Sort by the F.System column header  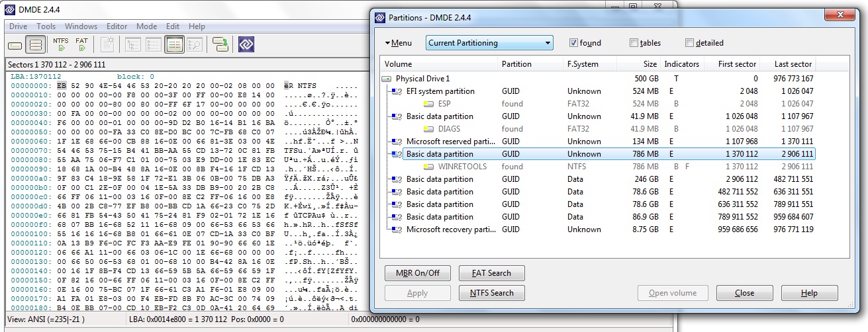coord(591,64)
